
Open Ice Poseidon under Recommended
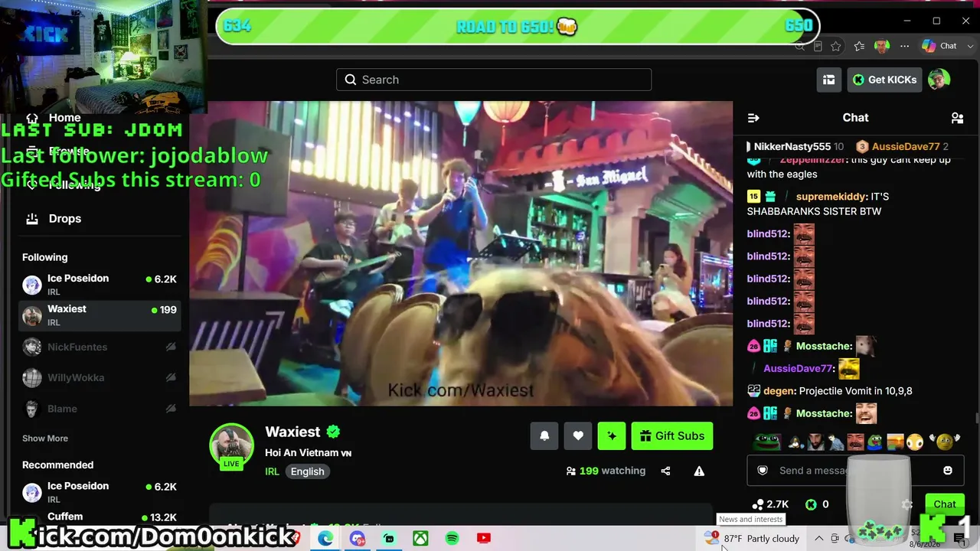[x=100, y=492]
